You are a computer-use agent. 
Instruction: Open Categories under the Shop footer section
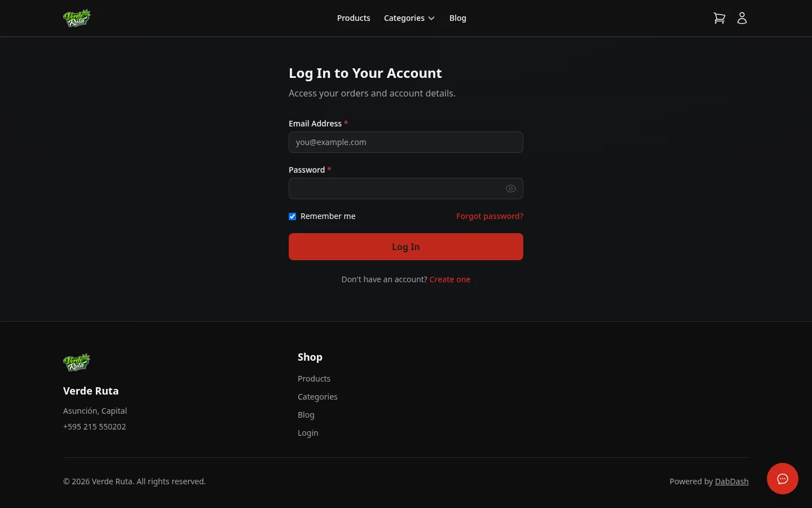[x=317, y=396]
